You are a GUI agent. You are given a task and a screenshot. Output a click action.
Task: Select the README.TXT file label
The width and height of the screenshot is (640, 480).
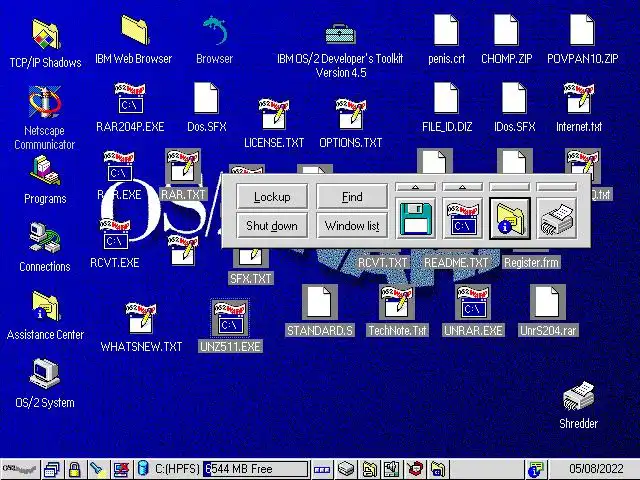[x=456, y=262]
